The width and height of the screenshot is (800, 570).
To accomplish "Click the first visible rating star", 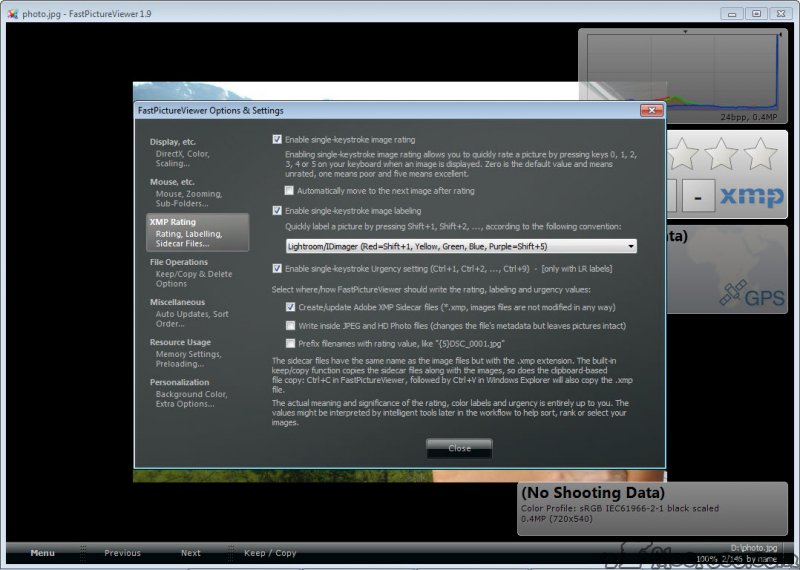I will (683, 154).
